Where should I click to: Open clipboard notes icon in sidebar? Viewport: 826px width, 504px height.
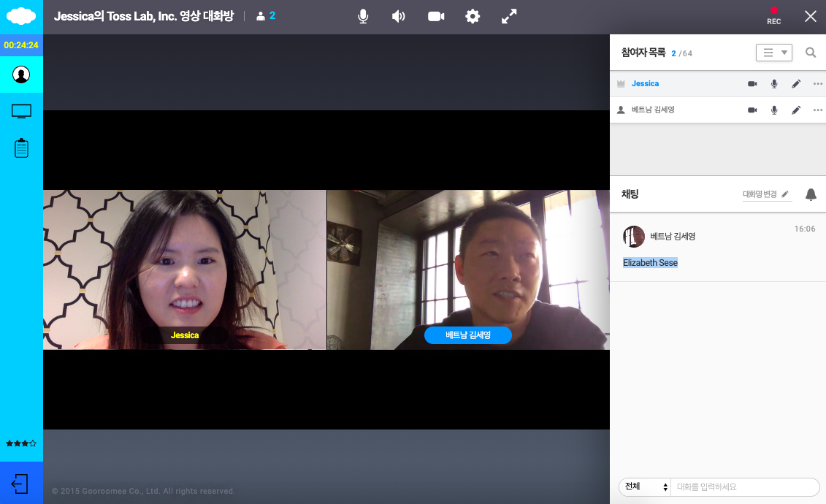(21, 148)
